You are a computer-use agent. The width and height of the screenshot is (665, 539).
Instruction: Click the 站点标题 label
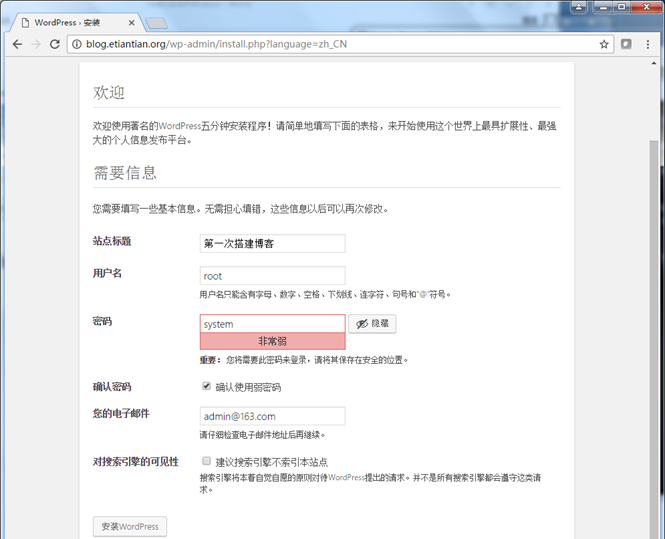click(x=112, y=241)
